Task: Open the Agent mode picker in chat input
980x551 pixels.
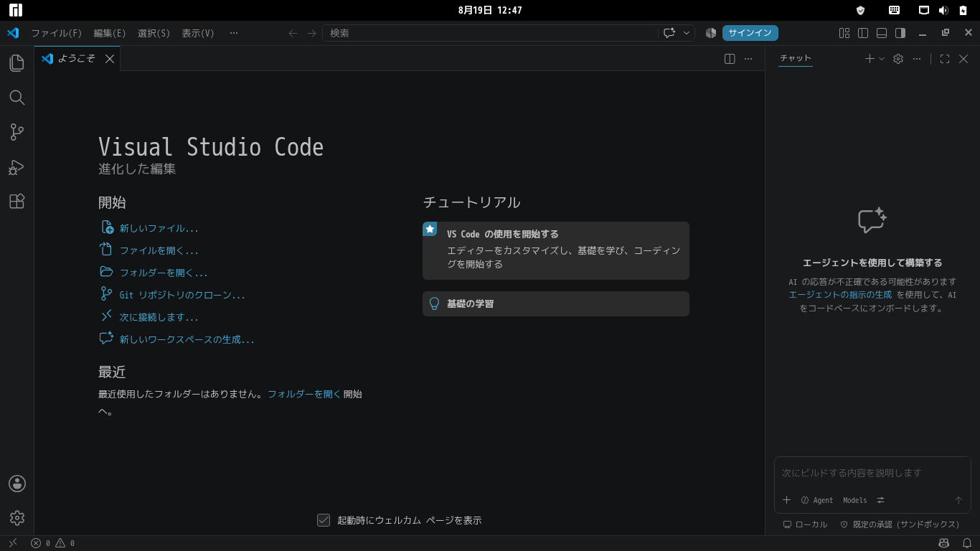Action: pos(816,500)
